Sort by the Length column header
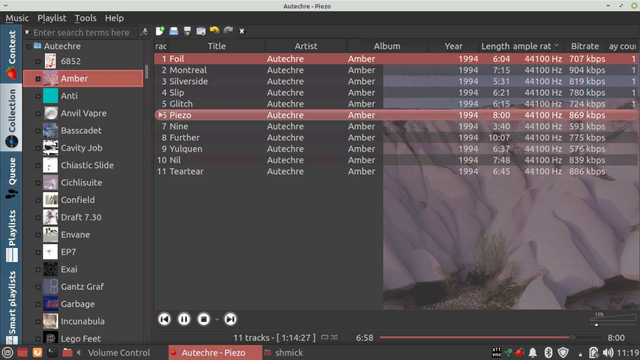The image size is (640, 360). pos(495,46)
